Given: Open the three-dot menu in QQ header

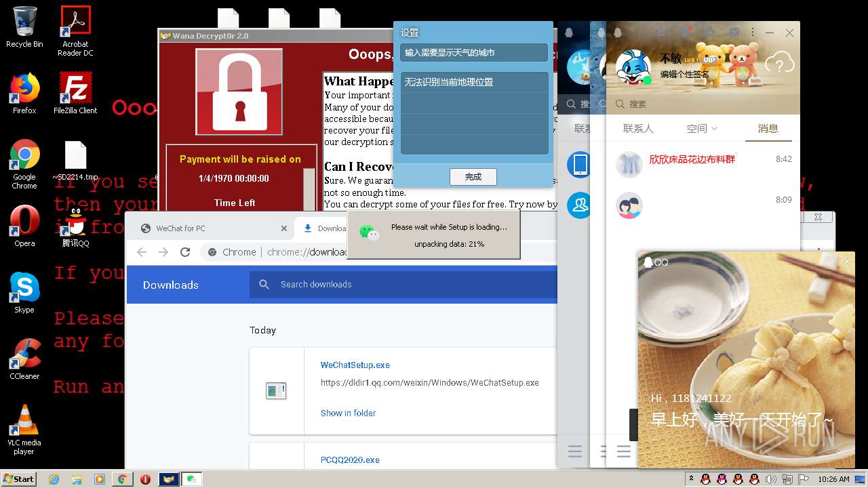Looking at the screenshot, I should tap(753, 33).
